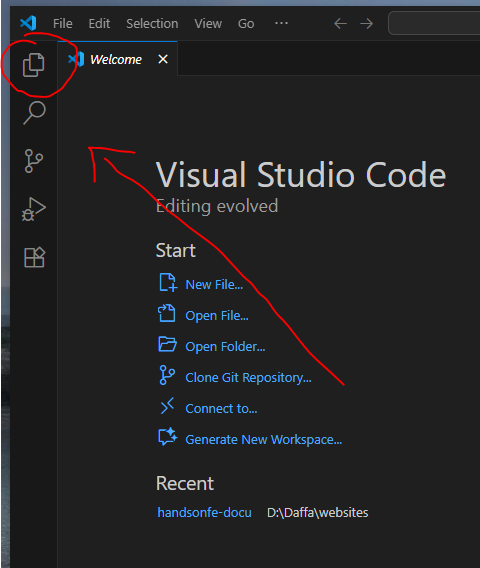The height and width of the screenshot is (568, 480).
Task: Open the Selection menu
Action: pos(152,24)
